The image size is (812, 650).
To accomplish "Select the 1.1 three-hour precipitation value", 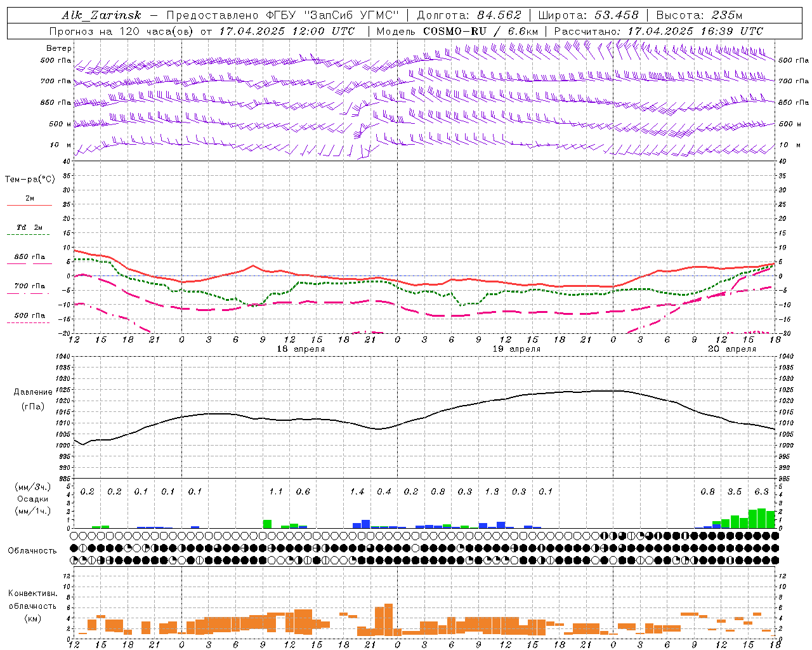I will 276,492.
